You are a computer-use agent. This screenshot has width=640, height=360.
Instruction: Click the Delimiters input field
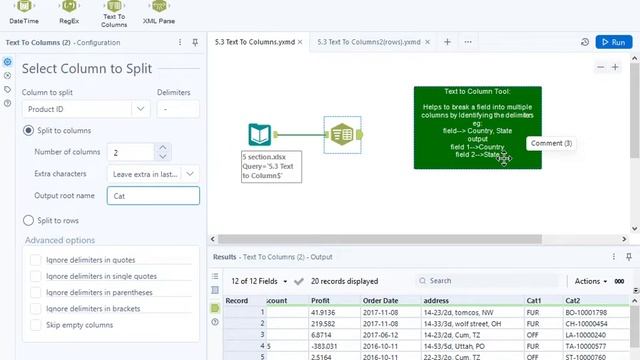coord(178,109)
